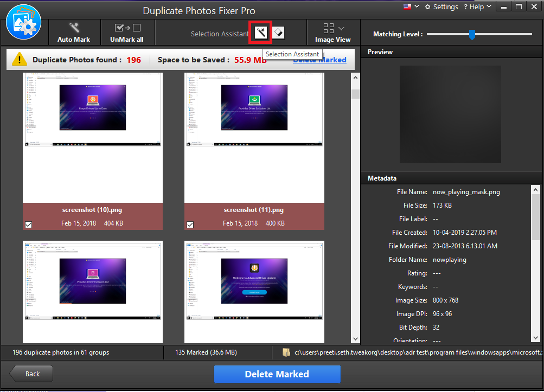544x392 pixels.
Task: Click the File Size value 173 KB
Action: coord(443,205)
